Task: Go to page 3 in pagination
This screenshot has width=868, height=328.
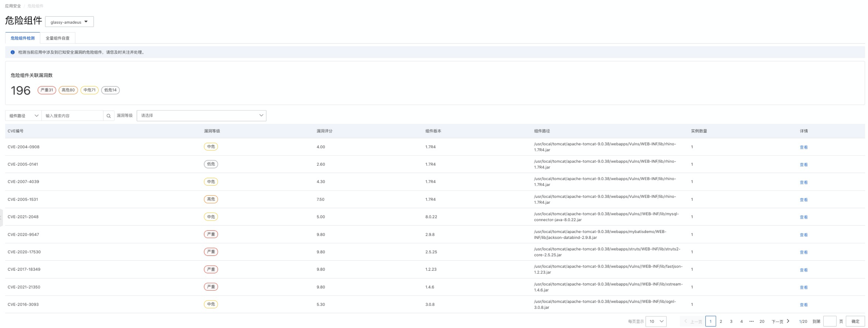Action: pos(731,321)
